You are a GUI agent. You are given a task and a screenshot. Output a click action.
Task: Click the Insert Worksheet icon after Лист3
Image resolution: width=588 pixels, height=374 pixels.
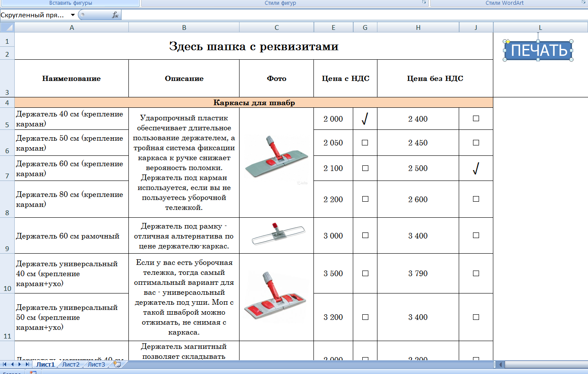(116, 364)
